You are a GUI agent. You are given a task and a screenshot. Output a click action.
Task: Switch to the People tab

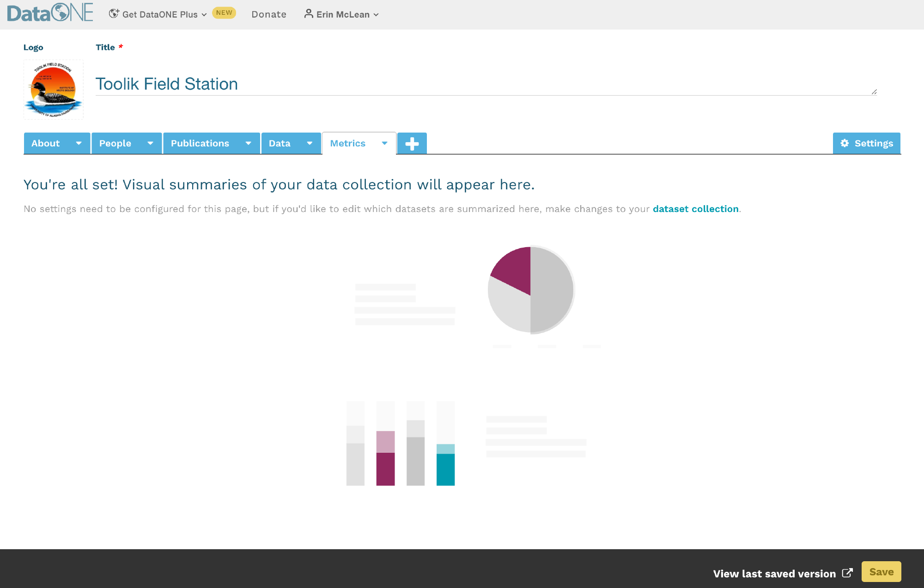click(x=115, y=143)
